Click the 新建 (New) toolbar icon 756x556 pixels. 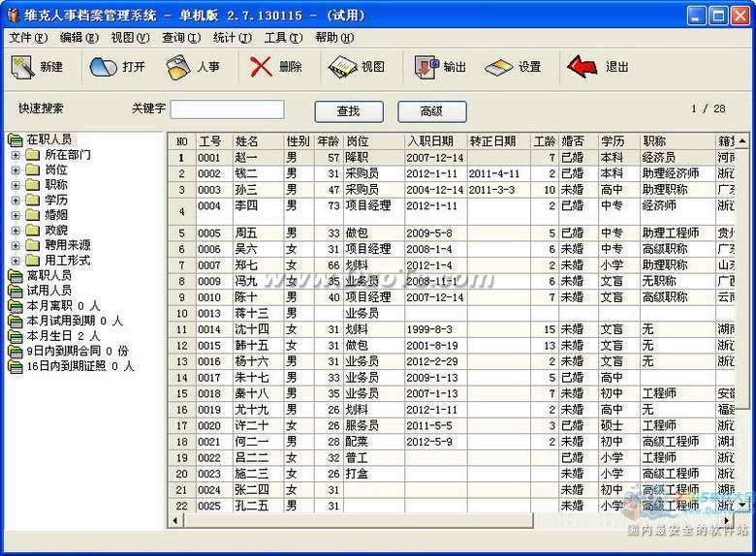click(x=22, y=67)
